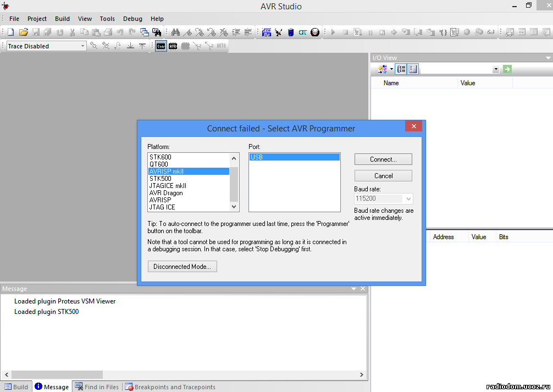Click the blue battery toolbar icon
The image size is (553, 392).
291,32
